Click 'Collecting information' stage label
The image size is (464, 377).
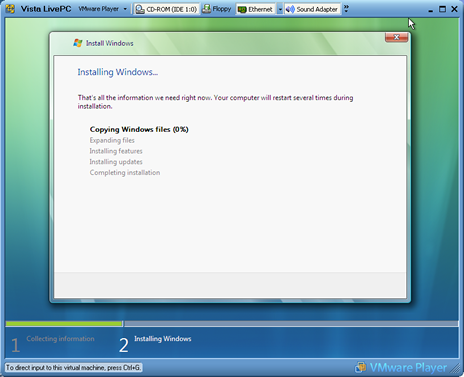(60, 339)
